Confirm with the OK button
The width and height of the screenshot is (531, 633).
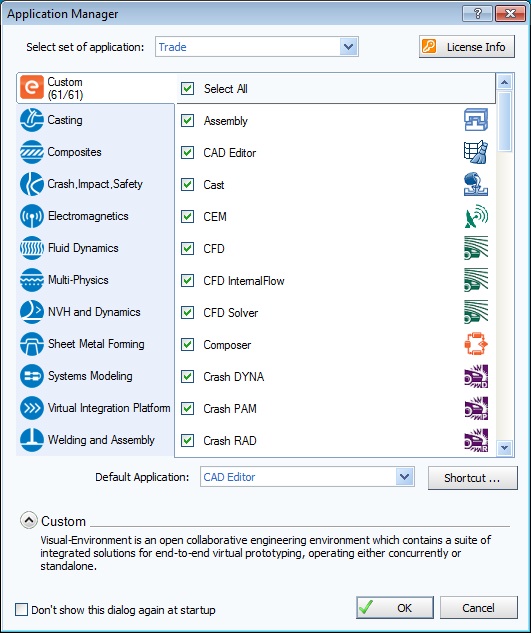pos(395,608)
